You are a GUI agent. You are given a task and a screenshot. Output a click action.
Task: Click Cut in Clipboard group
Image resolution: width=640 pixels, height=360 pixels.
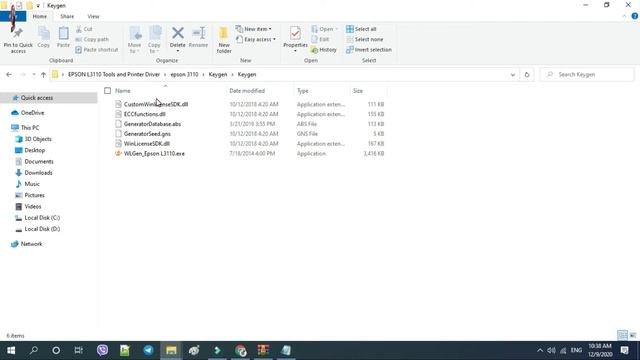click(x=84, y=29)
